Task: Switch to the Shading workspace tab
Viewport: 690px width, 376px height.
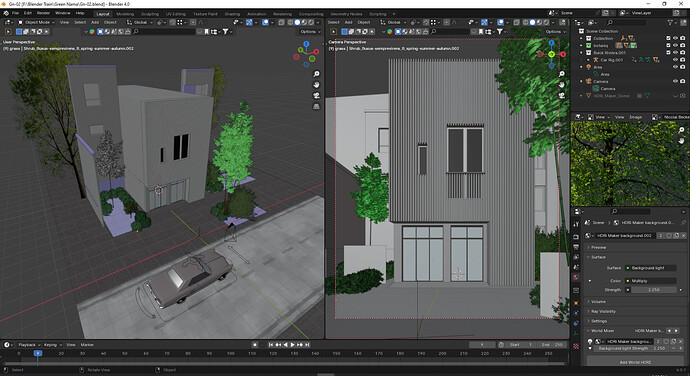Action: tap(232, 14)
